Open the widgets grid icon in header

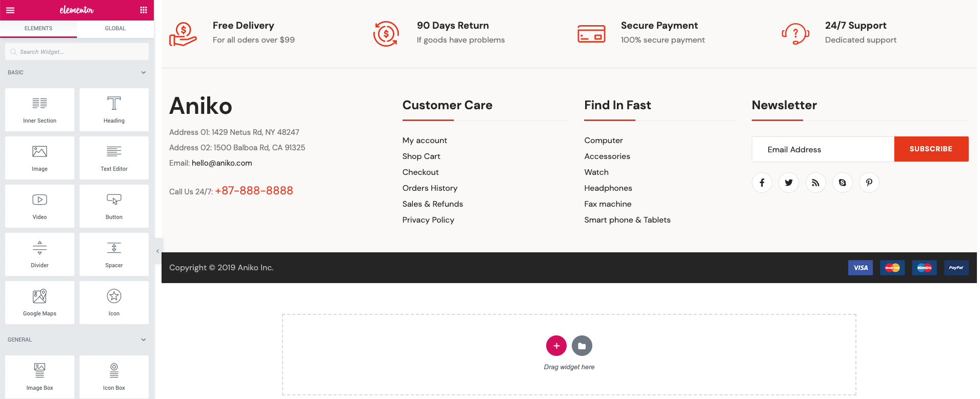[144, 10]
